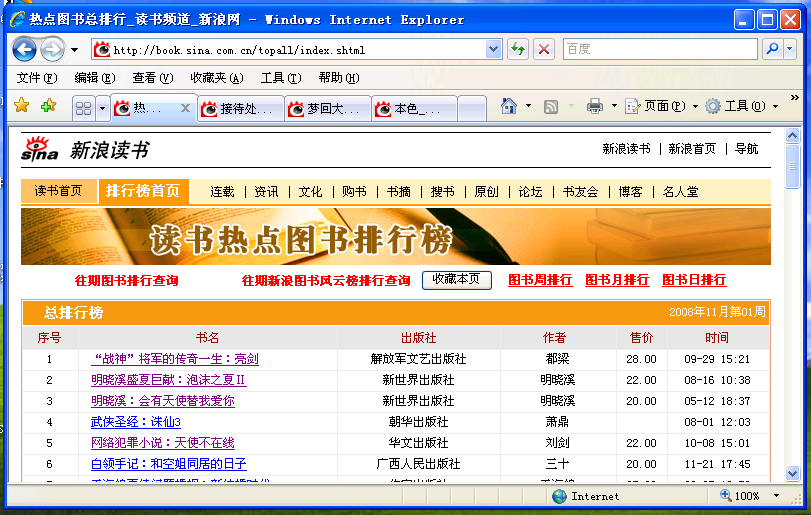Open the 工具(T) menu
Viewport: 811px width, 515px height.
pyautogui.click(x=281, y=78)
